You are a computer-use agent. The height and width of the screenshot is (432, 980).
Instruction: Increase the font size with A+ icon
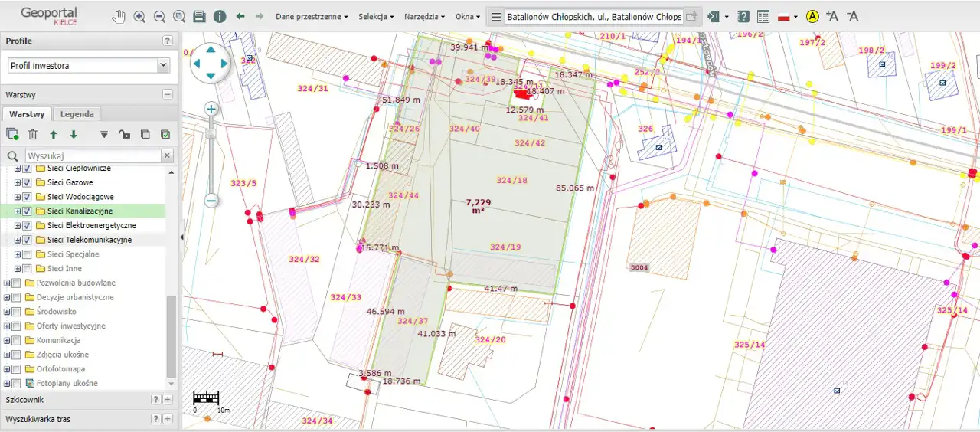[832, 16]
